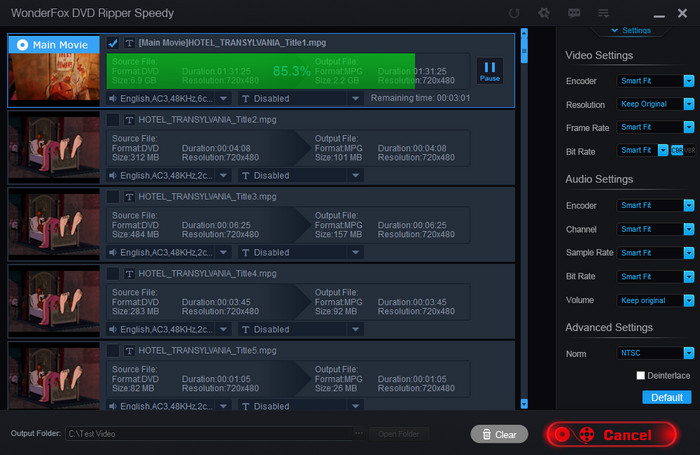Viewport: 700px width, 455px height.
Task: Click the speaker icon in Title2 audio track
Action: click(x=113, y=175)
